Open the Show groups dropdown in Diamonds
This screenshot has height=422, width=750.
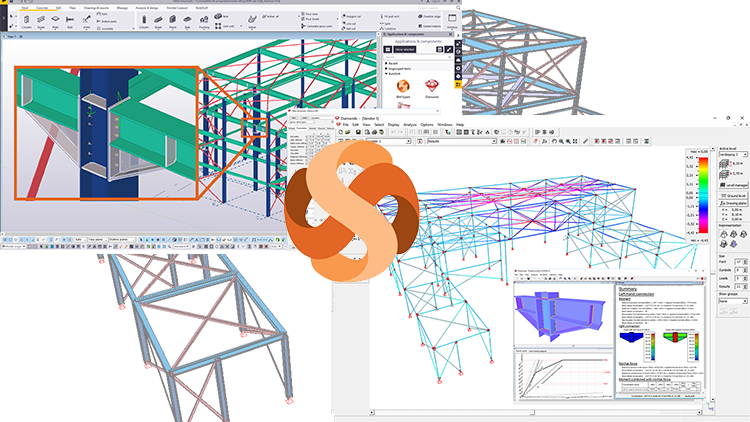click(733, 301)
